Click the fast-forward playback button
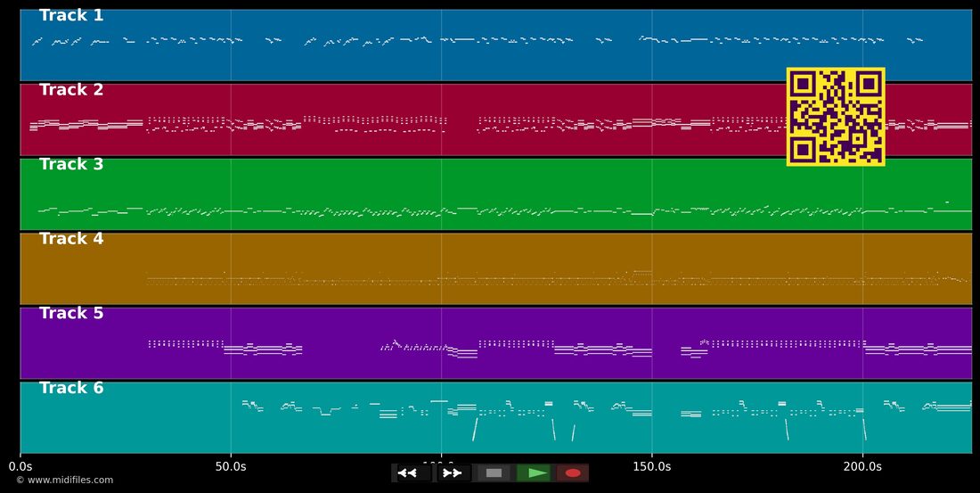 pyautogui.click(x=453, y=473)
